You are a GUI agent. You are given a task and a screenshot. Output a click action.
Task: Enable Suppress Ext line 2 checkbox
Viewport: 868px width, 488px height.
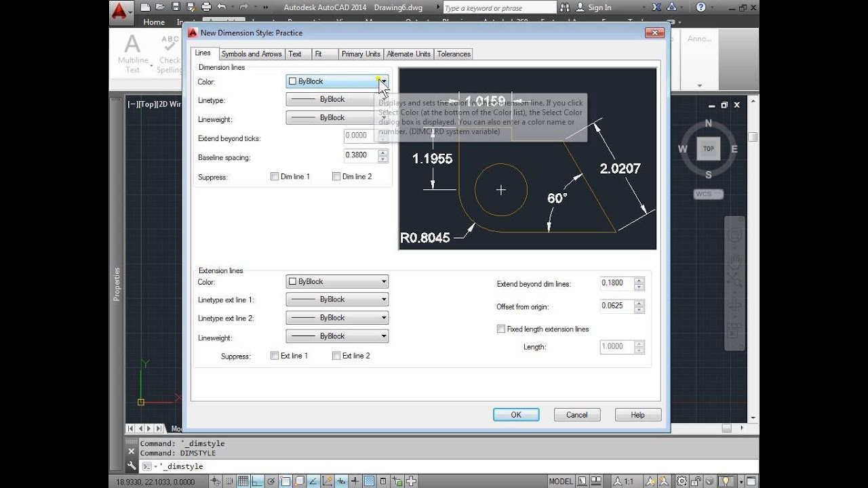pos(336,355)
